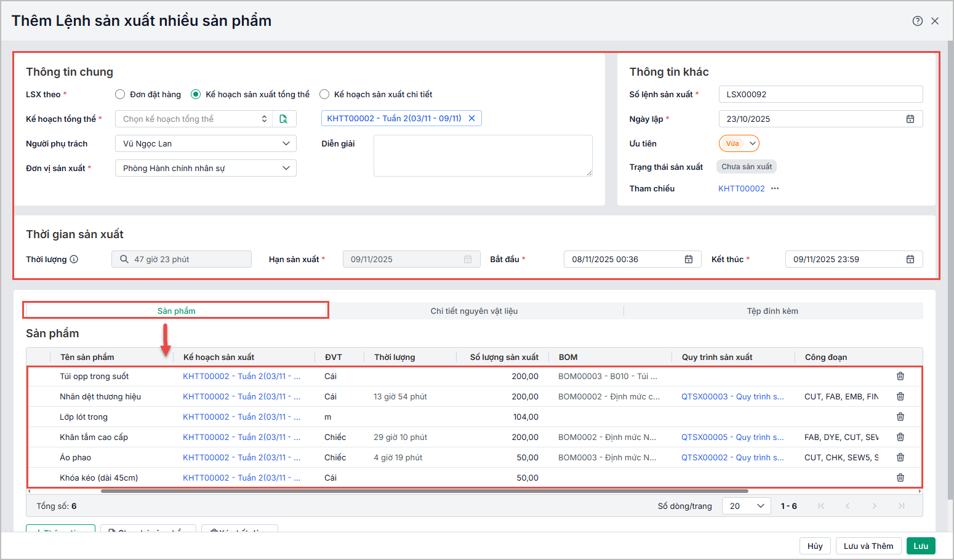Screen dimensions: 954x560
Task: Open the Tệp đính kèm tab
Action: [x=772, y=311]
